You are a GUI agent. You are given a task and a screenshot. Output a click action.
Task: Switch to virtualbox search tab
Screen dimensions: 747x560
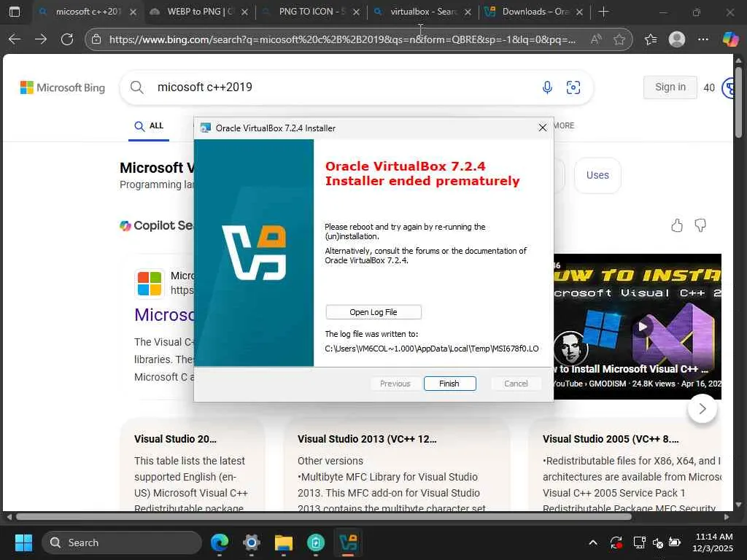424,12
